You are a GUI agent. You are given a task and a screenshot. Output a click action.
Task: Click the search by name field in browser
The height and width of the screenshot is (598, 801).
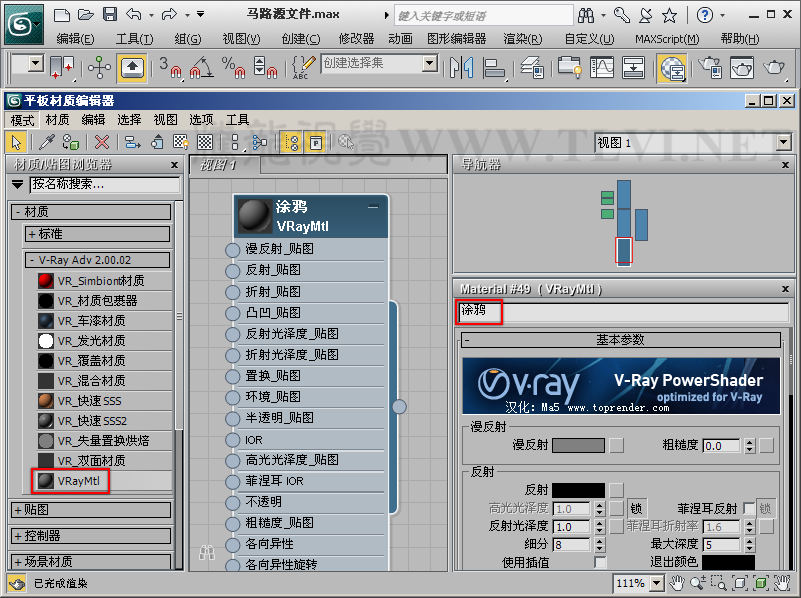(105, 184)
